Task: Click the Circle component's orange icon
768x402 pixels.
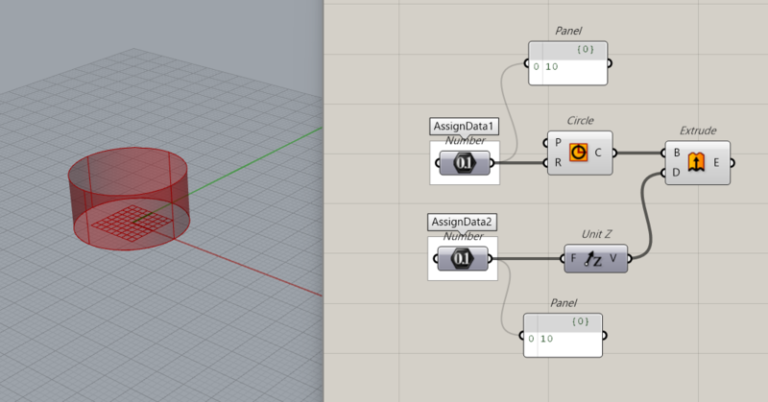Action: pos(578,153)
